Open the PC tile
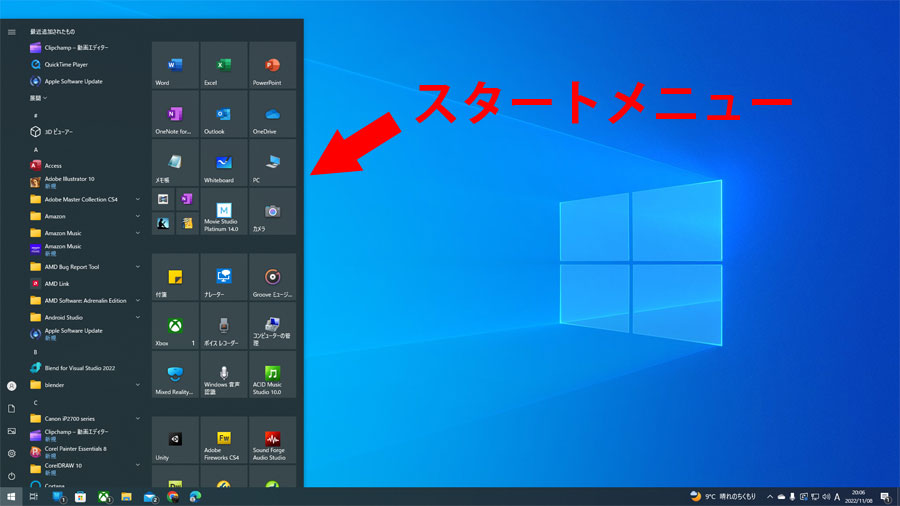The width and height of the screenshot is (900, 506). [x=273, y=162]
